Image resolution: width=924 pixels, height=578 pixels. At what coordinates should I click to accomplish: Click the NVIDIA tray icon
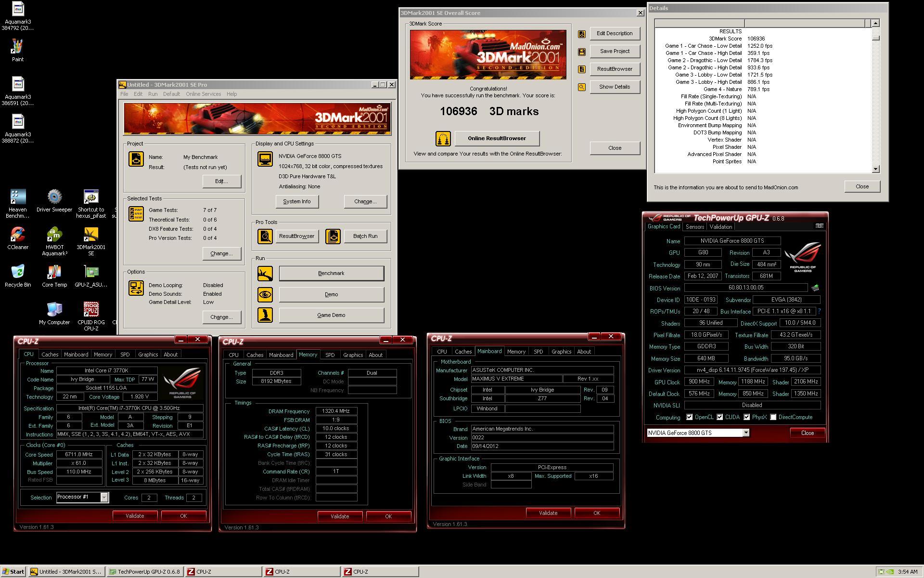coord(891,572)
